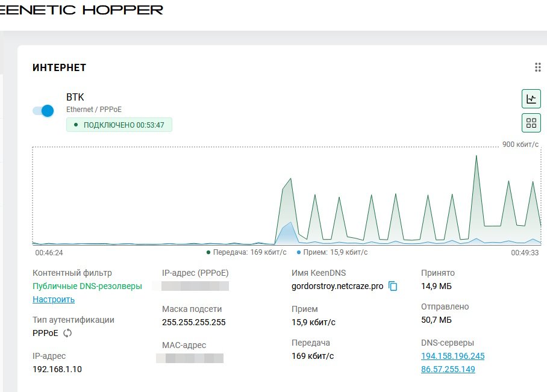This screenshot has height=392, width=547.
Task: Click the Keenetic Hopper logo
Action: (81, 10)
